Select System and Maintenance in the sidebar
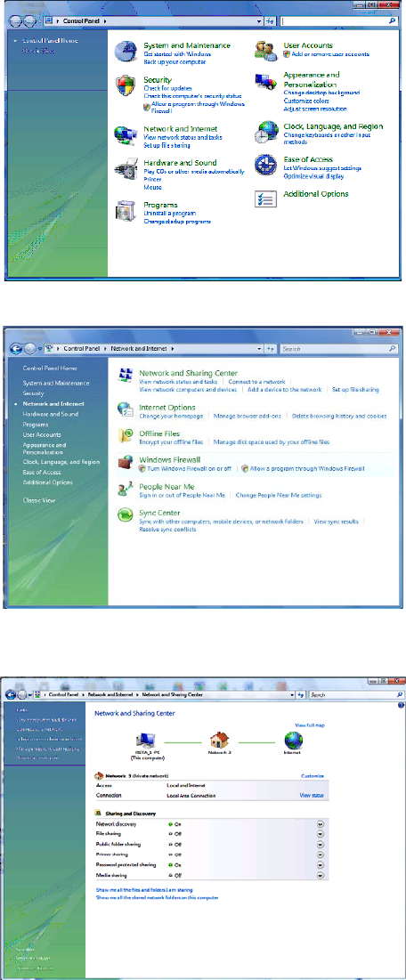Screen dimensions: 406x980 [x=56, y=383]
